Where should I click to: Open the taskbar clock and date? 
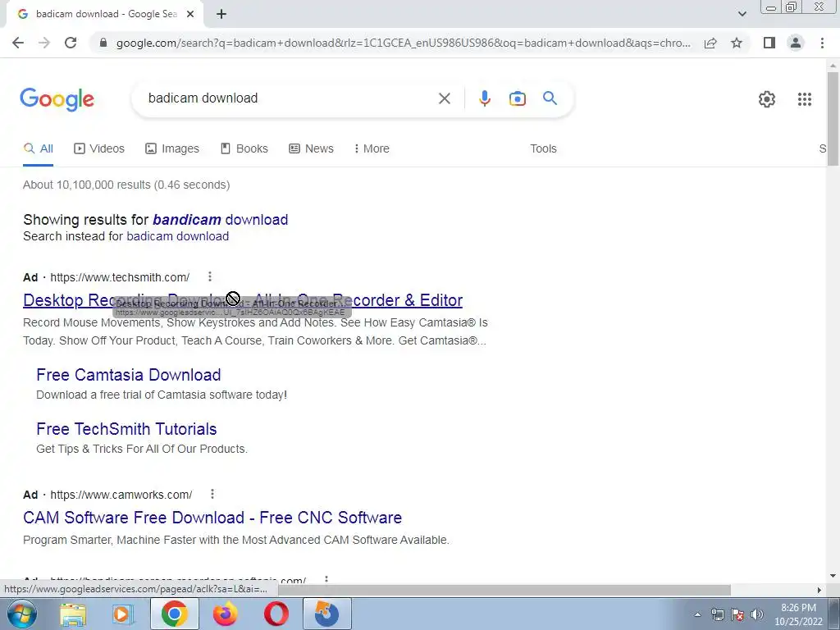798,614
